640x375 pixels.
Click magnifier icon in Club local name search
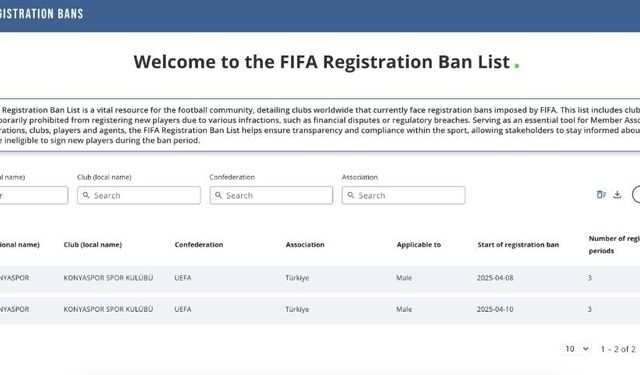pos(86,195)
